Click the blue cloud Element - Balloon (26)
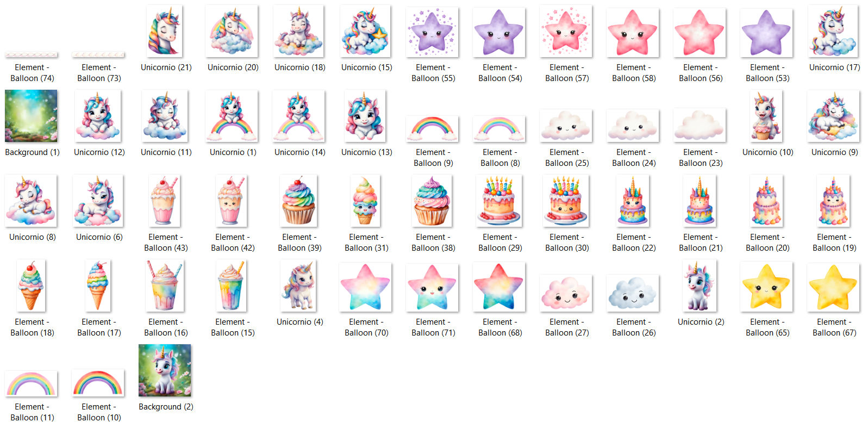This screenshot has width=868, height=428. pos(633,293)
